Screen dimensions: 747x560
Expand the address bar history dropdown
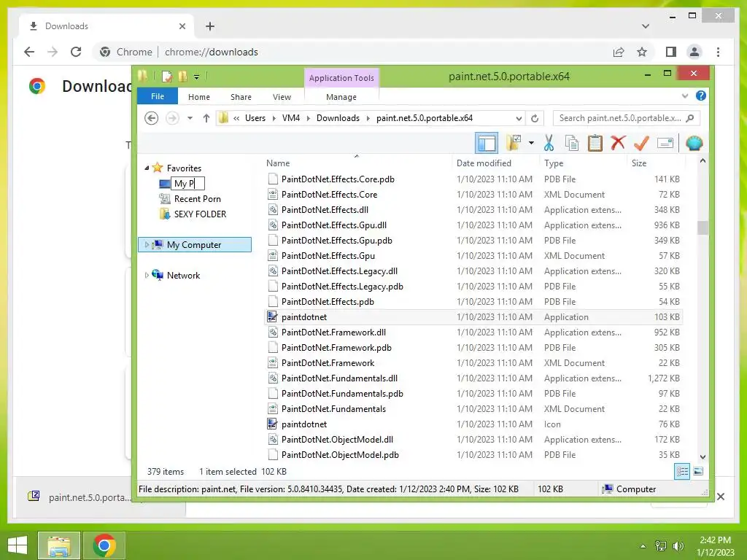click(519, 118)
